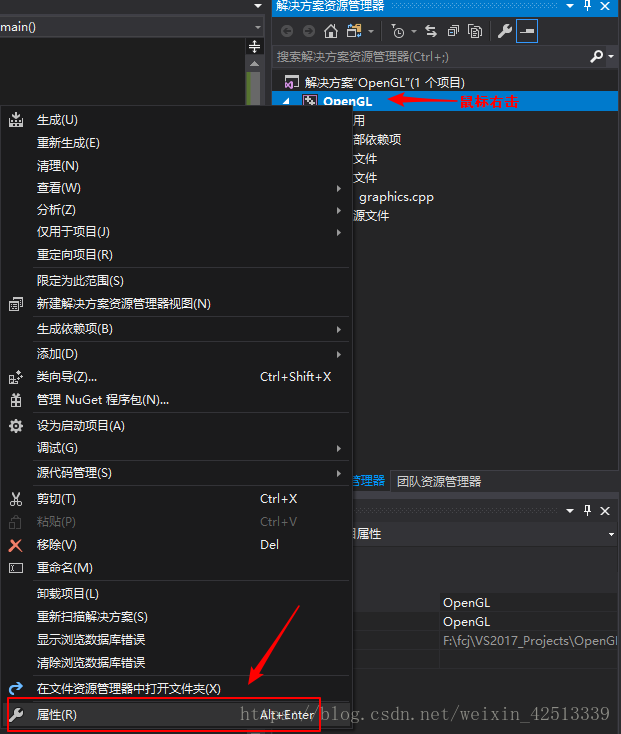The image size is (621, 734).
Task: Click the Home icon in Solution Explorer toolbar
Action: 331,31
